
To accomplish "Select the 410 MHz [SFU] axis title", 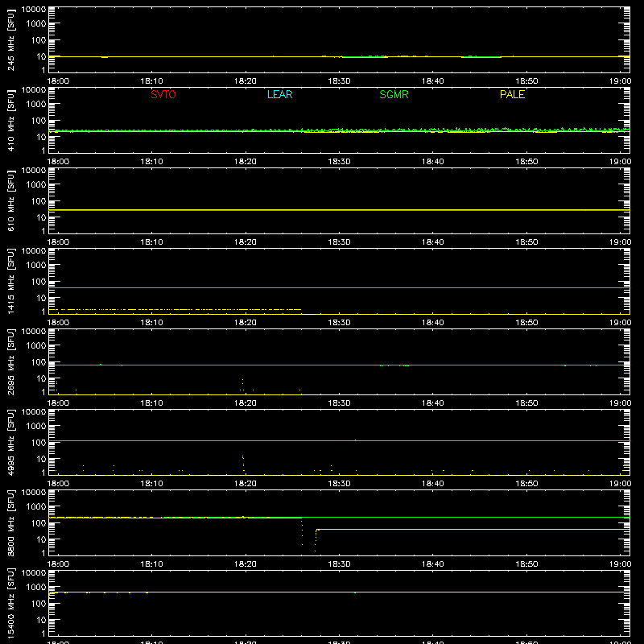I will pos(10,121).
